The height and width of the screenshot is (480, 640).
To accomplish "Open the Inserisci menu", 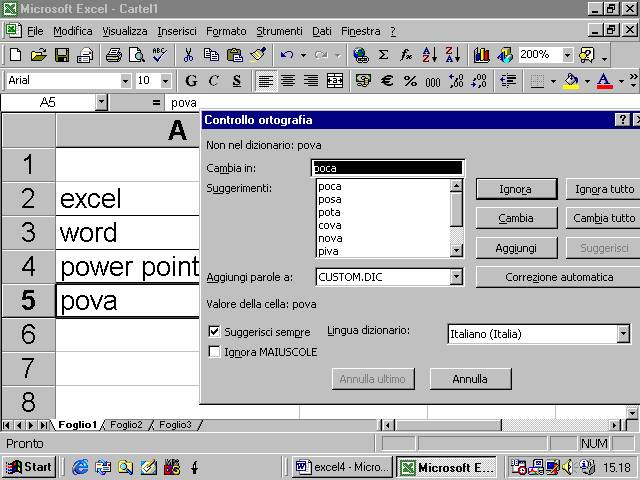I will (177, 31).
